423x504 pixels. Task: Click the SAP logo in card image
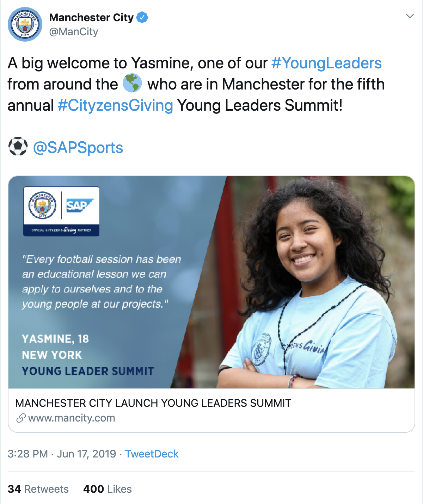pyautogui.click(x=80, y=205)
